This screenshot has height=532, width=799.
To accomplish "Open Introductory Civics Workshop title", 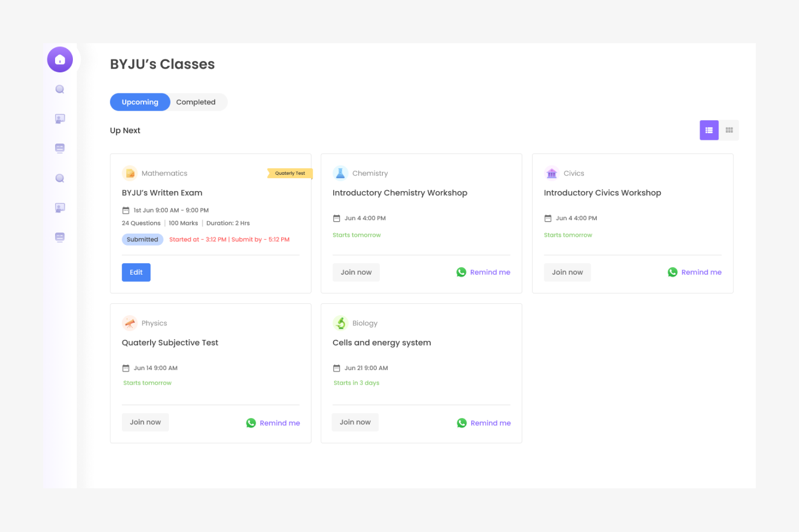I will tap(602, 193).
